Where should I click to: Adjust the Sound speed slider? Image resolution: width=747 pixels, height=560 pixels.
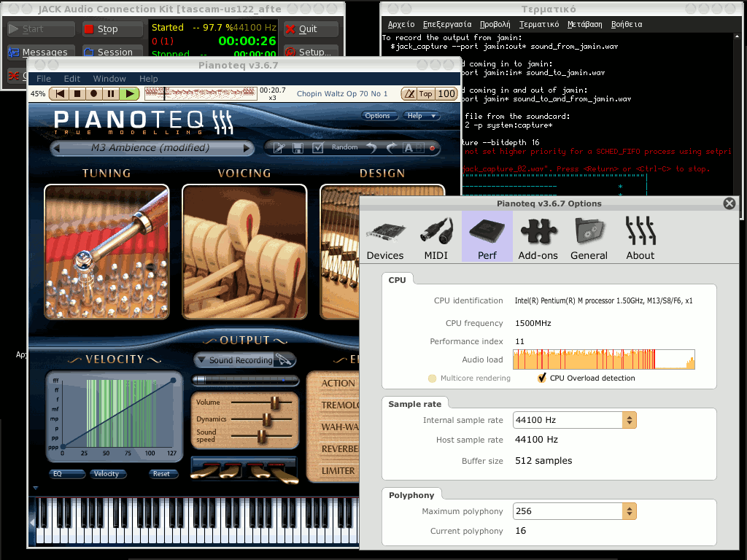pos(262,436)
